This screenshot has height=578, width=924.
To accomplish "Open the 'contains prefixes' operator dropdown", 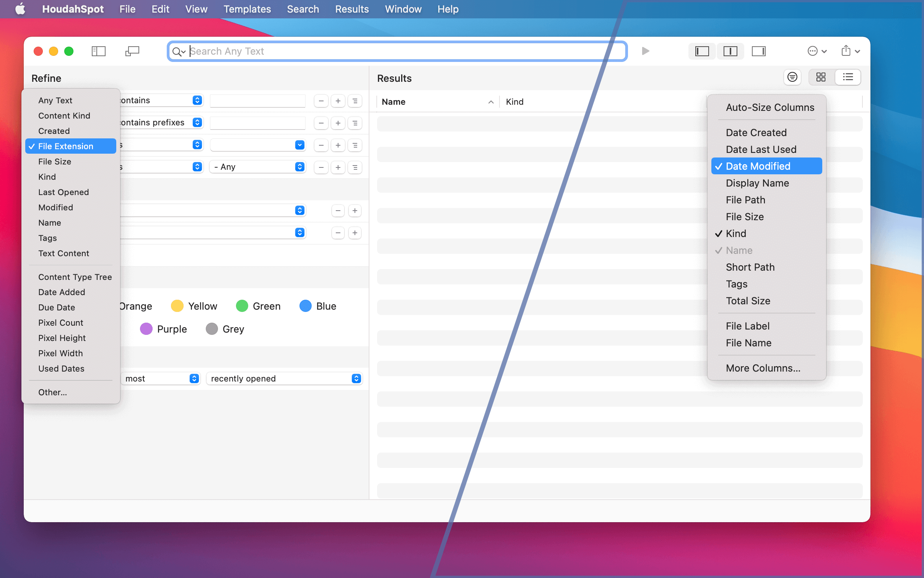I will pos(197,122).
